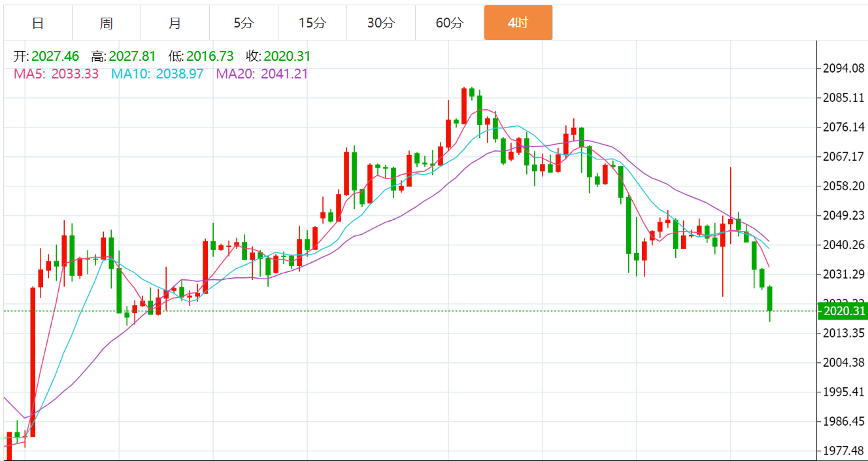Switch to the 60分 interval tab

point(450,24)
